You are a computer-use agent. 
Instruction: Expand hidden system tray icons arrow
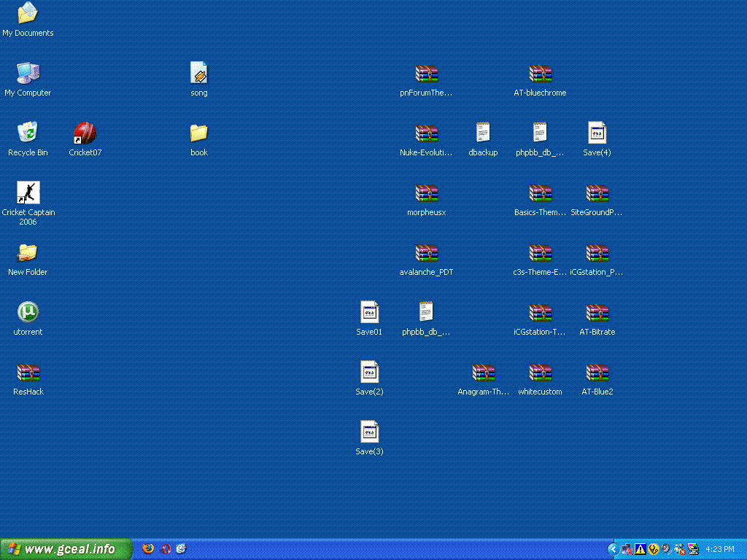(x=613, y=549)
